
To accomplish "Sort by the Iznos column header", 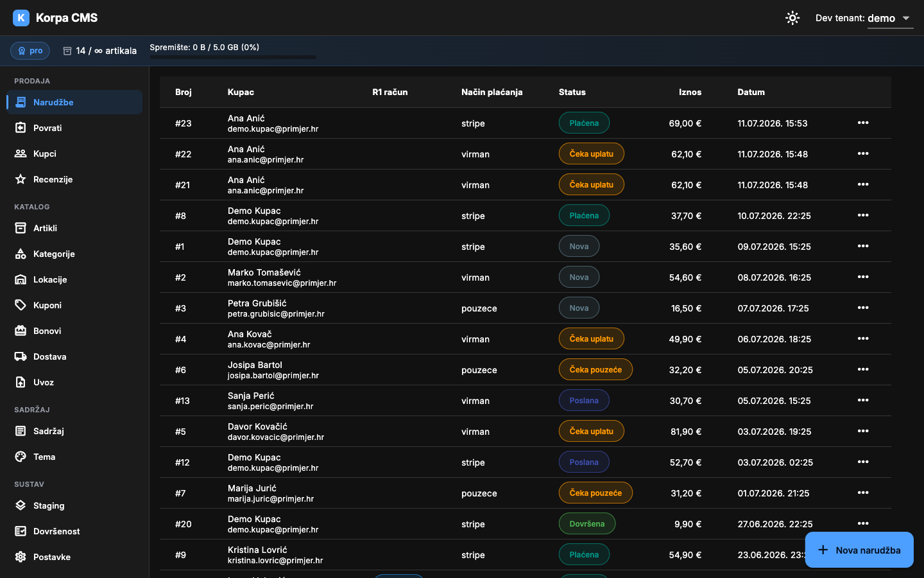I will tap(690, 92).
